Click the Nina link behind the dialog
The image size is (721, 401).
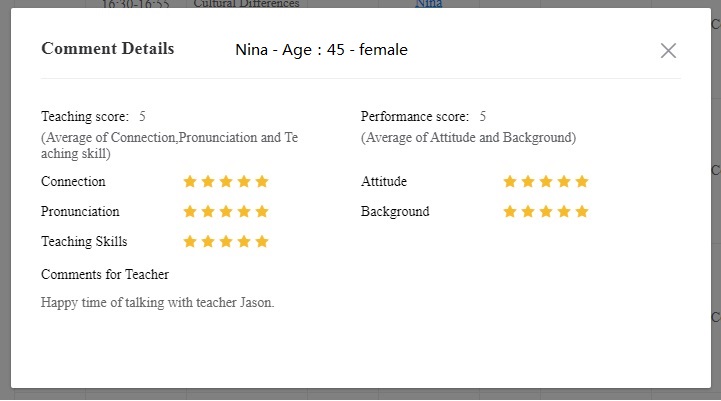coord(428,4)
